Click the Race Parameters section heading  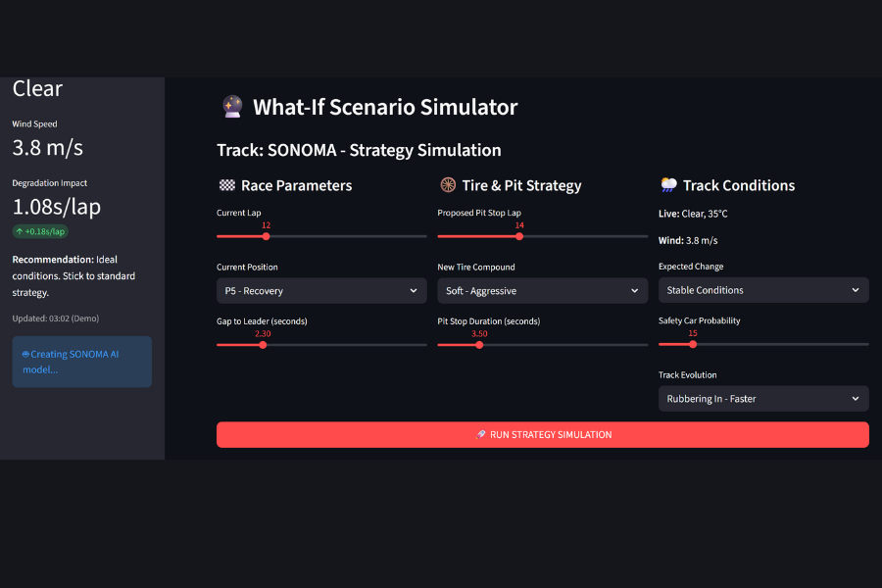click(x=296, y=185)
